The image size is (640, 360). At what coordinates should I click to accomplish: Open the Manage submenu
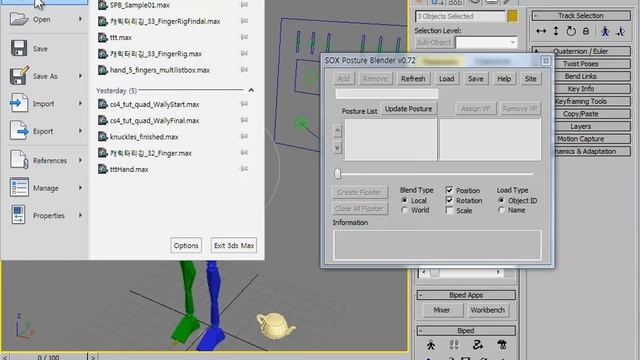45,188
